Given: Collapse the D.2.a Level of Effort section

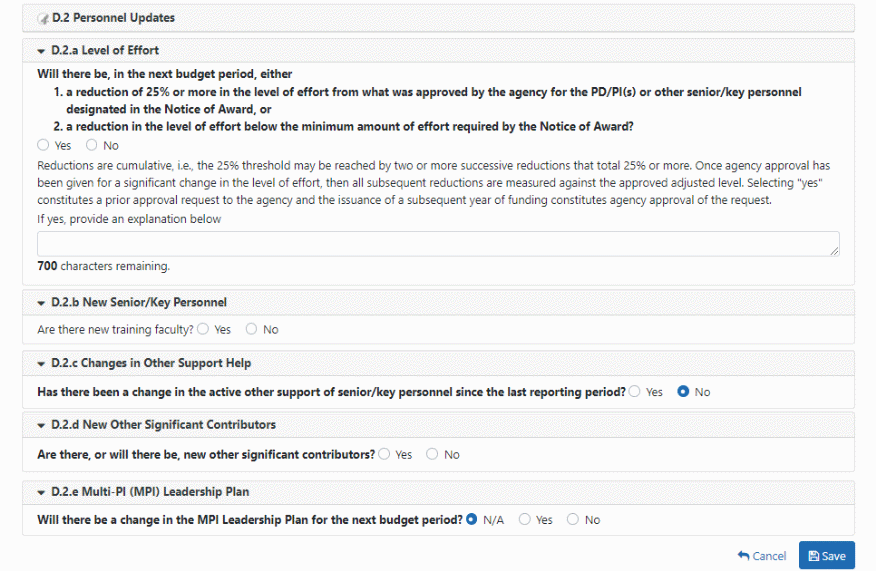Looking at the screenshot, I should [x=41, y=50].
